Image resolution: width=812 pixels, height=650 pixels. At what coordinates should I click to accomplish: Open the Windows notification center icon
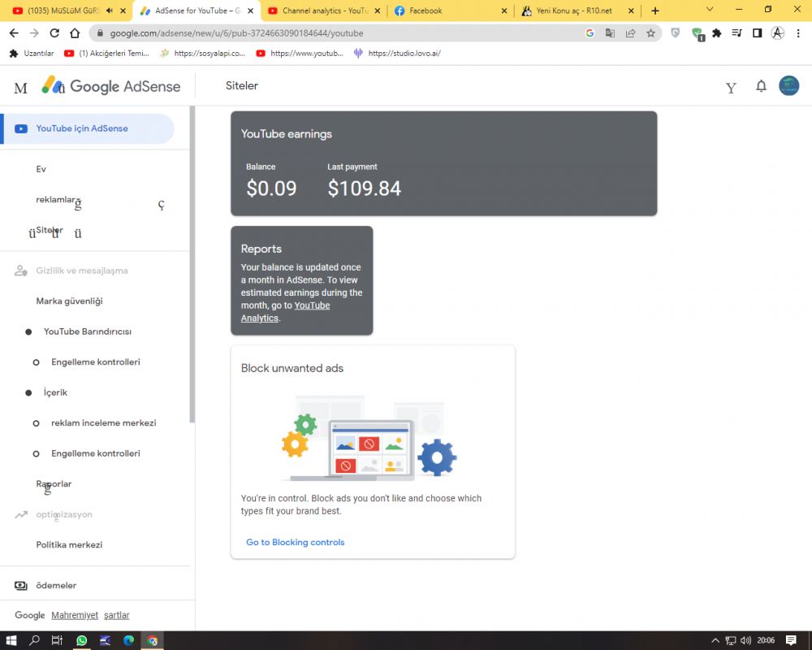pyautogui.click(x=791, y=641)
